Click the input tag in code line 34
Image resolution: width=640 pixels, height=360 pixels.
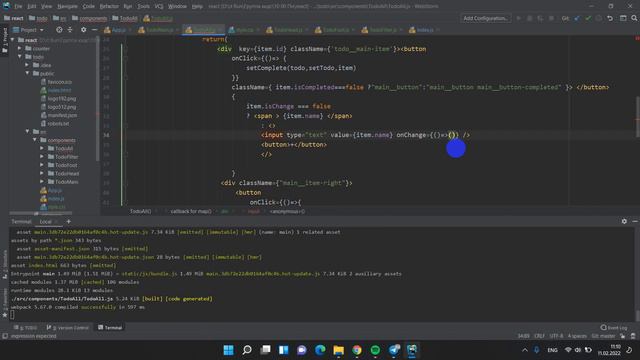[272, 135]
